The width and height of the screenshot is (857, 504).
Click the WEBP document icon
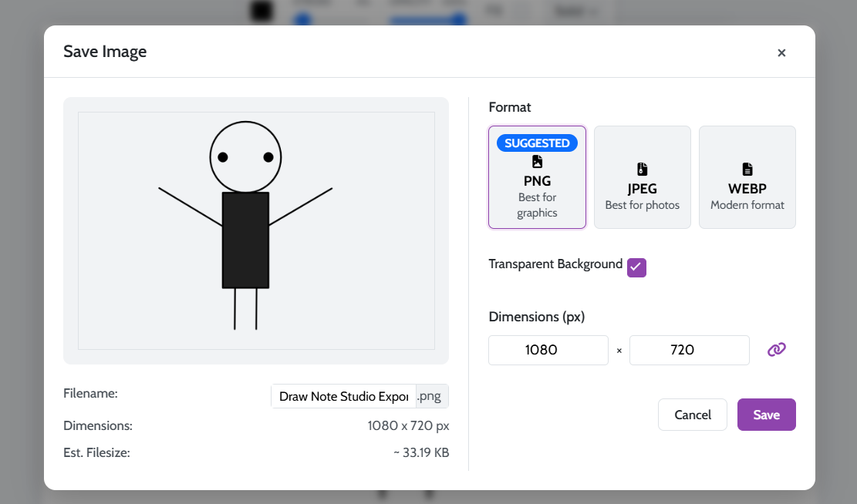coord(746,169)
